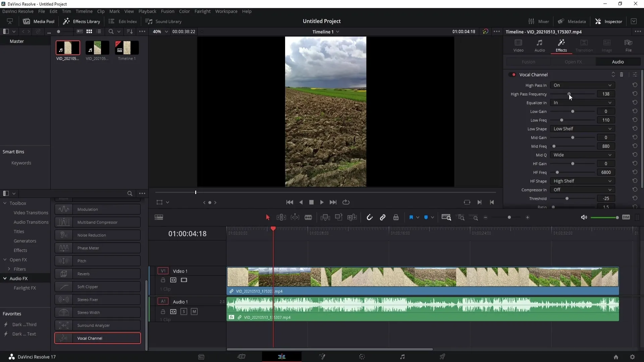Toggle the Linked Selection chain icon

(382, 218)
